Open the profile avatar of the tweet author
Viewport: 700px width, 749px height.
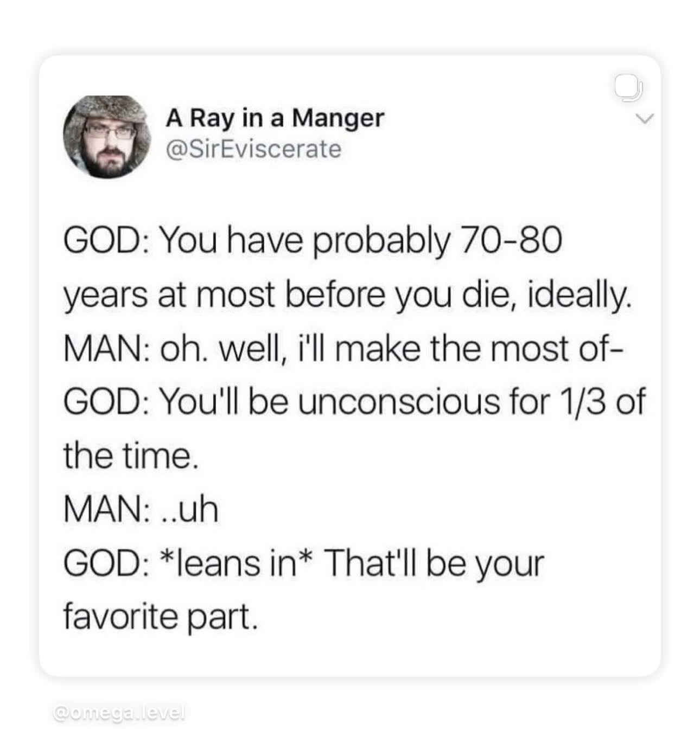click(107, 137)
